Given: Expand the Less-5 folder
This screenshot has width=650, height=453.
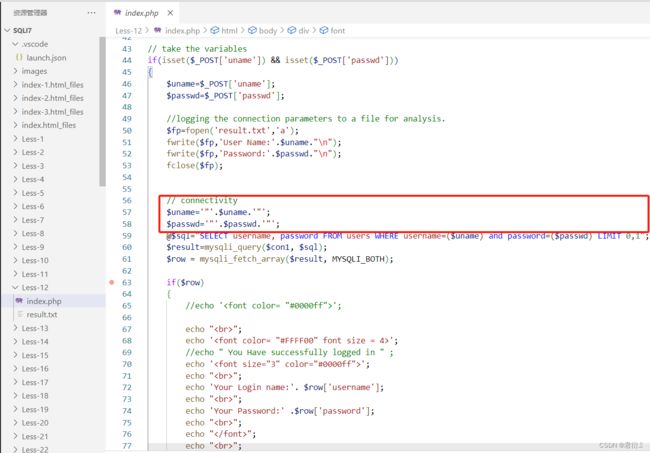Looking at the screenshot, I should (x=15, y=193).
